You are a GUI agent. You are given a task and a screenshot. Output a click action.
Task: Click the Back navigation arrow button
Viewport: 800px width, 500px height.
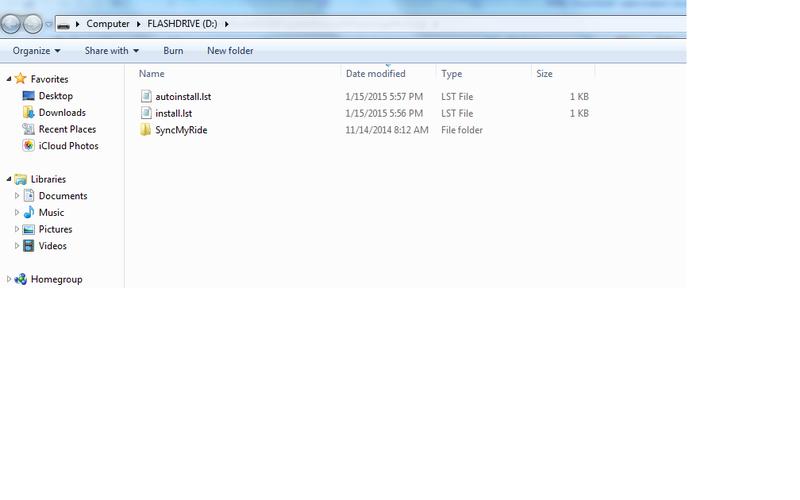point(11,23)
